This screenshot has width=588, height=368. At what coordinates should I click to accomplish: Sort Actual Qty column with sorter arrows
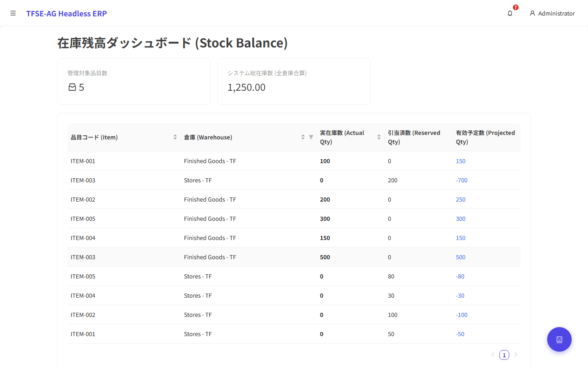click(x=379, y=137)
